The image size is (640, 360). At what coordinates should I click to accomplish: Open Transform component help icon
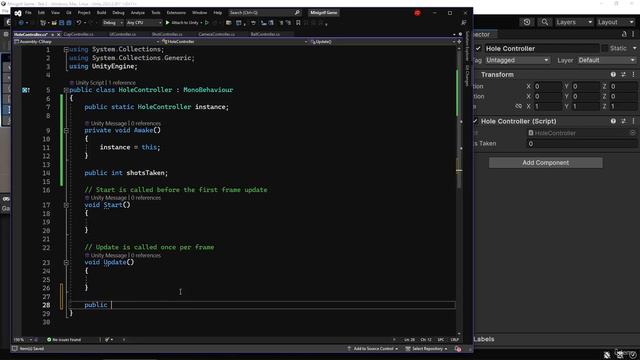click(x=613, y=75)
